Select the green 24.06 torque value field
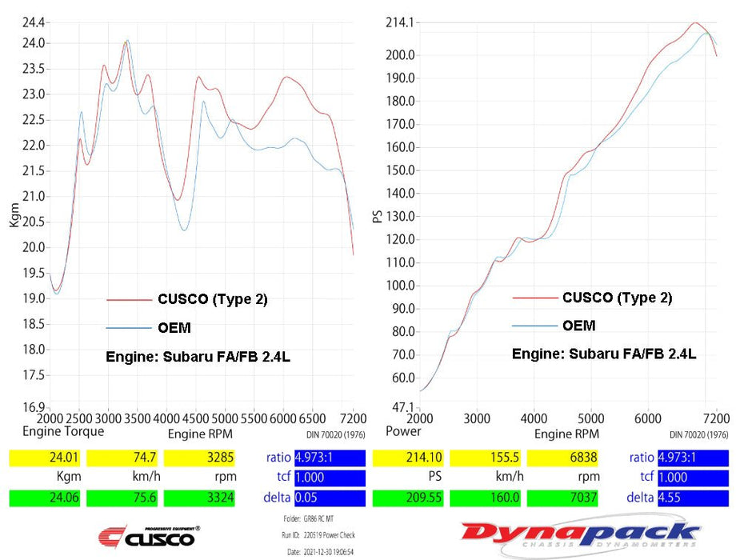This screenshot has width=740, height=560. (x=44, y=498)
